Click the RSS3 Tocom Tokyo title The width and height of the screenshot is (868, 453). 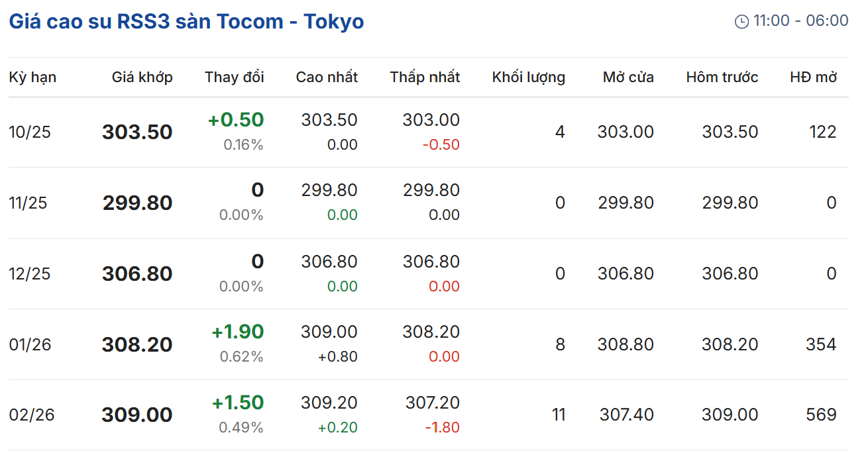point(186,21)
